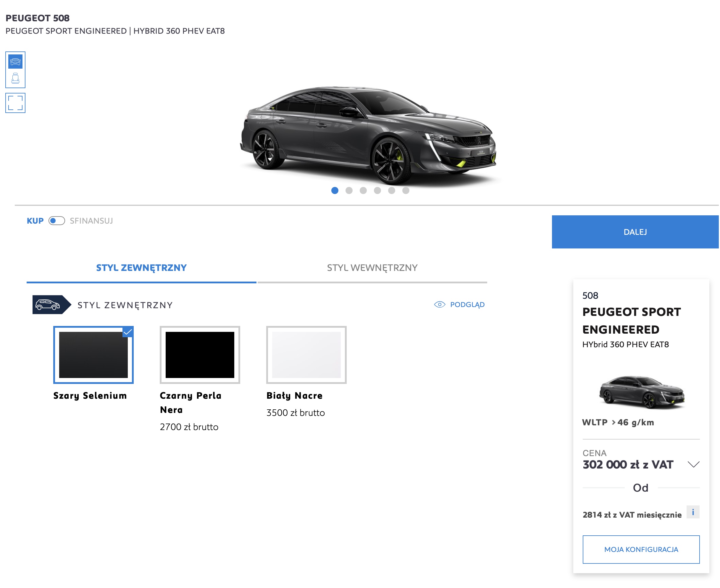
Task: Choose Szary Selenium color swatch
Action: coord(93,355)
